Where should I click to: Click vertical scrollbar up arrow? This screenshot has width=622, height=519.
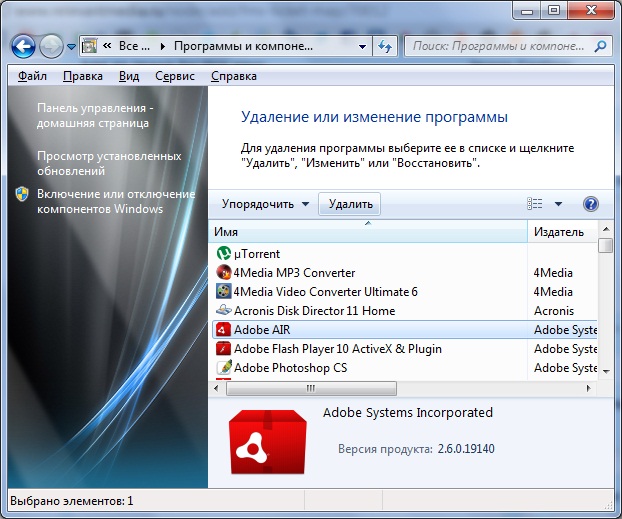[606, 229]
